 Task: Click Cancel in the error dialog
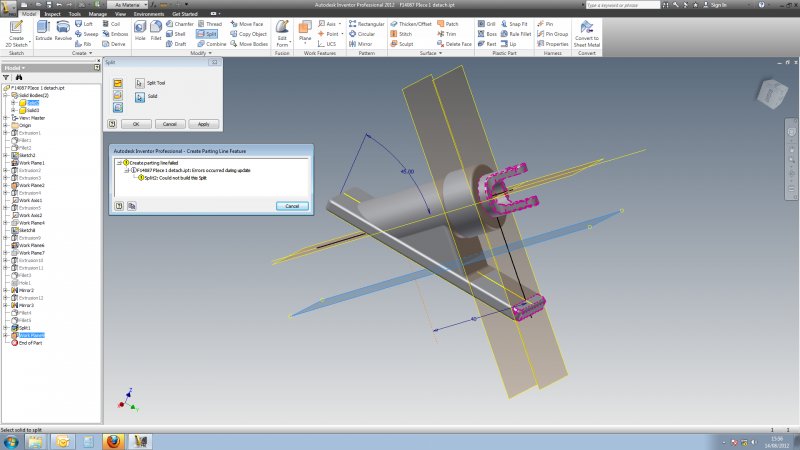click(292, 206)
